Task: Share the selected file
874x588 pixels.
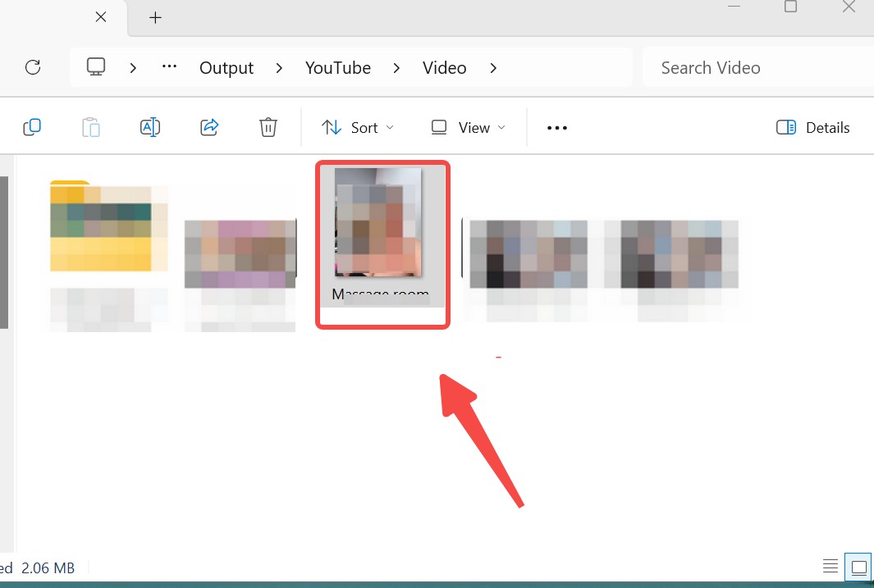Action: pyautogui.click(x=209, y=127)
